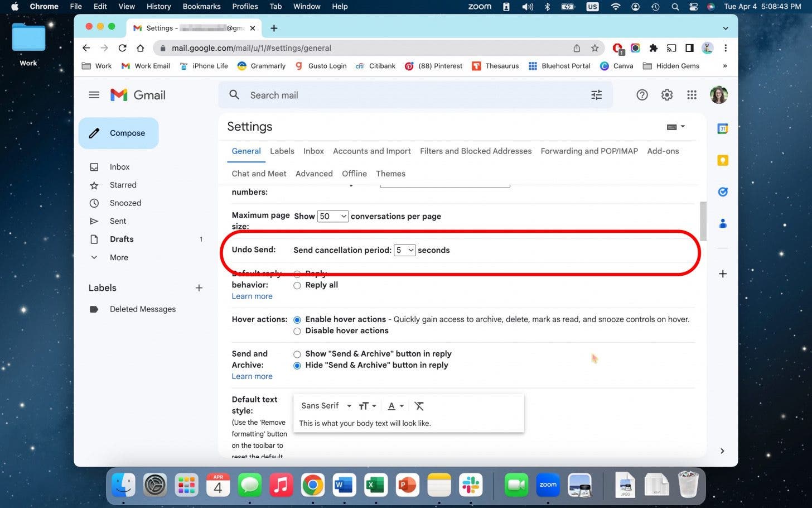This screenshot has width=812, height=508.
Task: Click the Compose button
Action: point(119,133)
